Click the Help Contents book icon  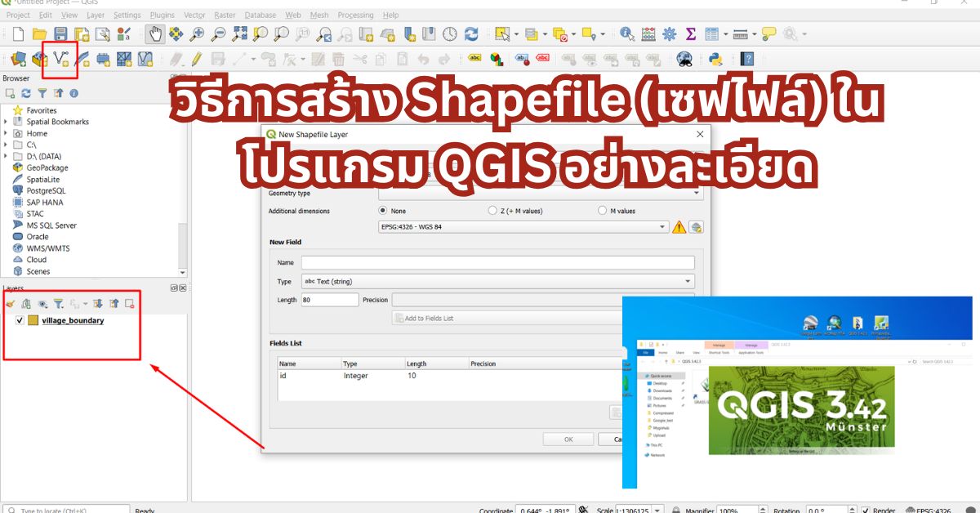pyautogui.click(x=746, y=59)
